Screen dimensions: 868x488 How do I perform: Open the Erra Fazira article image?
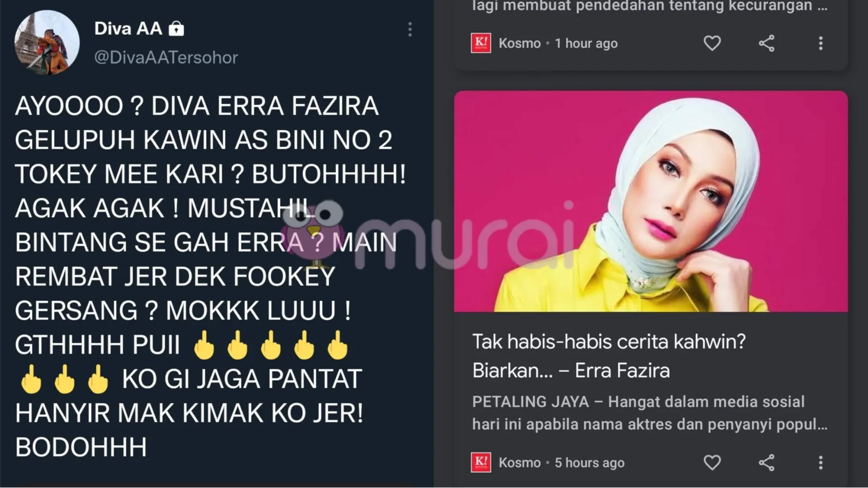[651, 201]
